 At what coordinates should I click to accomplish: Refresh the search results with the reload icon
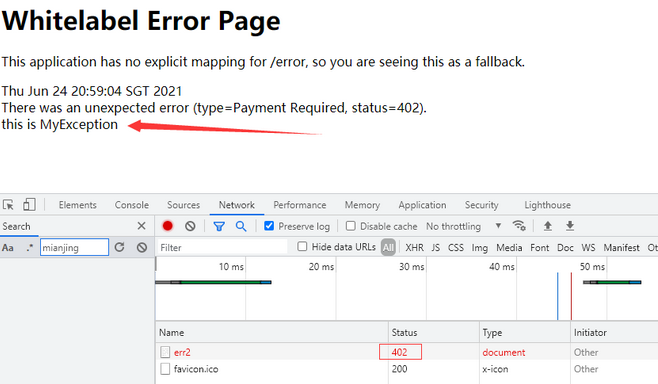coord(120,247)
